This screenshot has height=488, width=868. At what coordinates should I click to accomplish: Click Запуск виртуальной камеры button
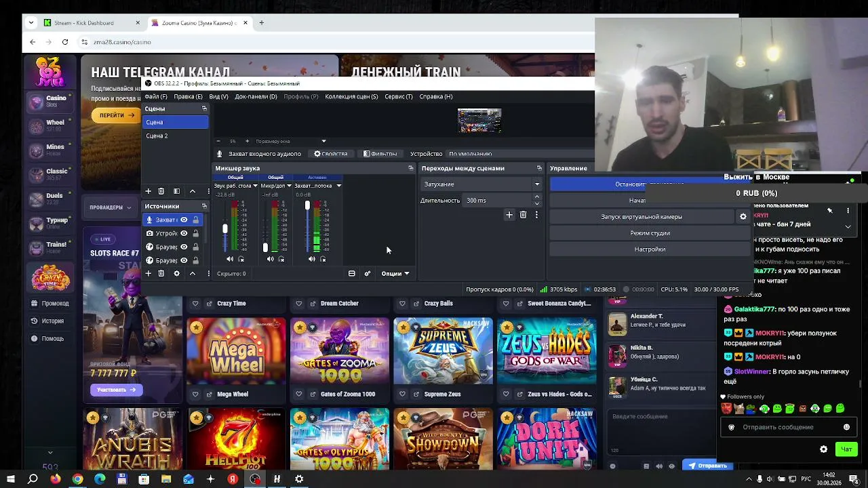(x=642, y=217)
